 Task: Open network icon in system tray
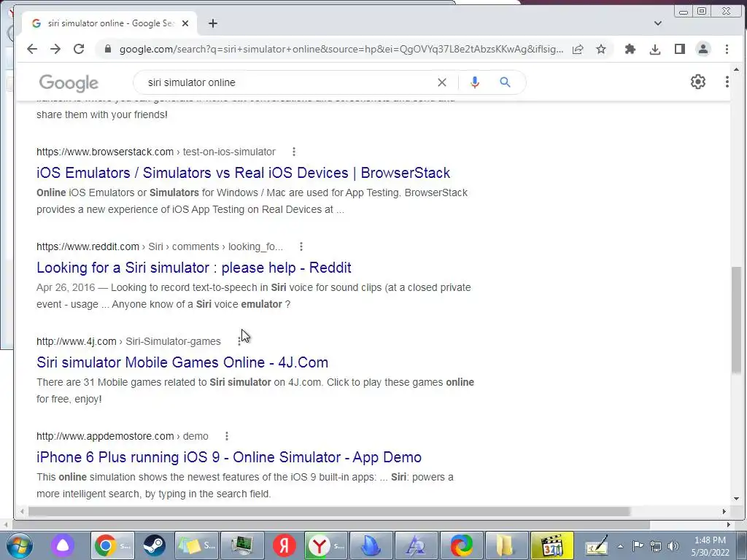point(656,546)
